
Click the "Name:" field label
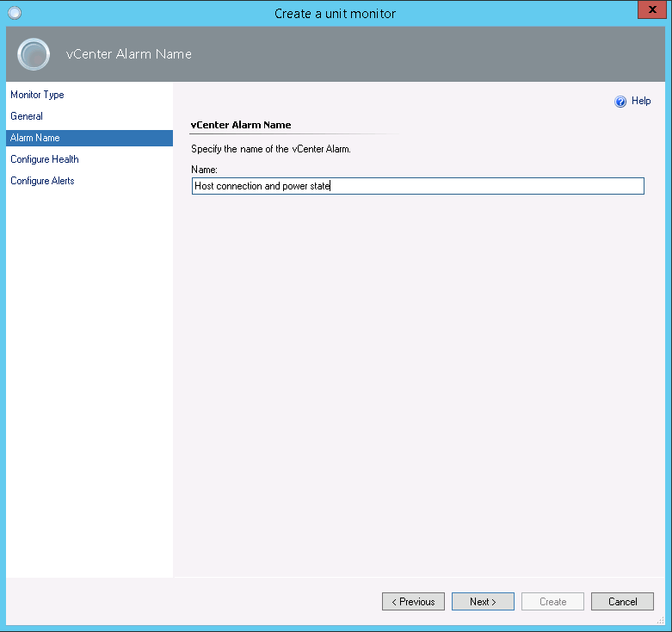(204, 170)
